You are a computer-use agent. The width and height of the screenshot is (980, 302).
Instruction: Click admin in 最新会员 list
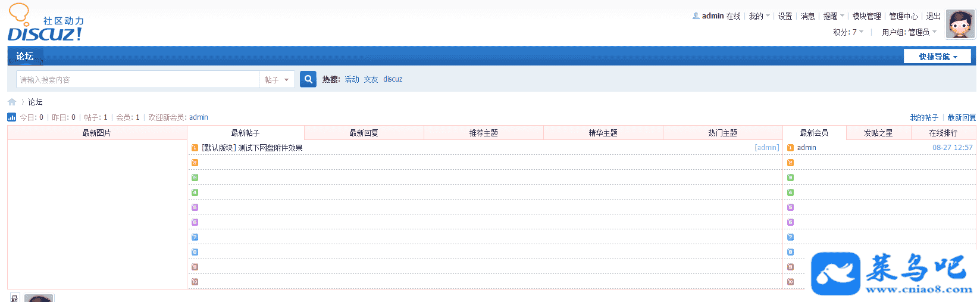tap(807, 148)
